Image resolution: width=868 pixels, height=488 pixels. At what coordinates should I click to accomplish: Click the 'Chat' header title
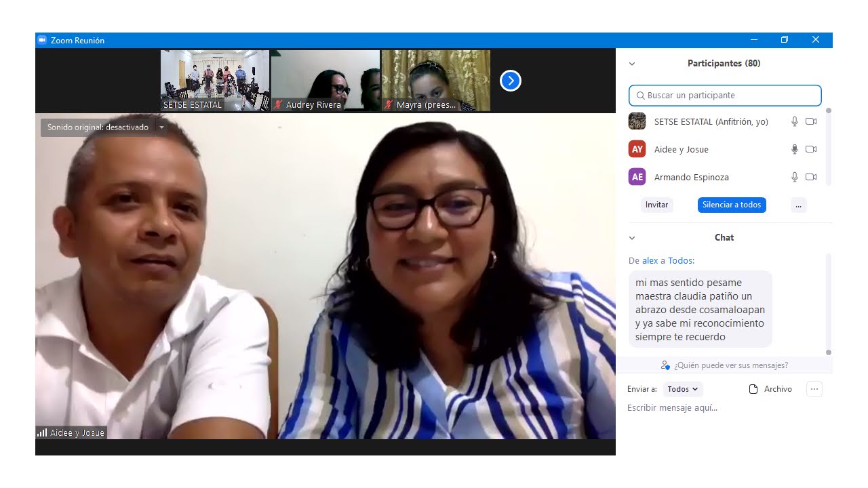click(x=724, y=238)
